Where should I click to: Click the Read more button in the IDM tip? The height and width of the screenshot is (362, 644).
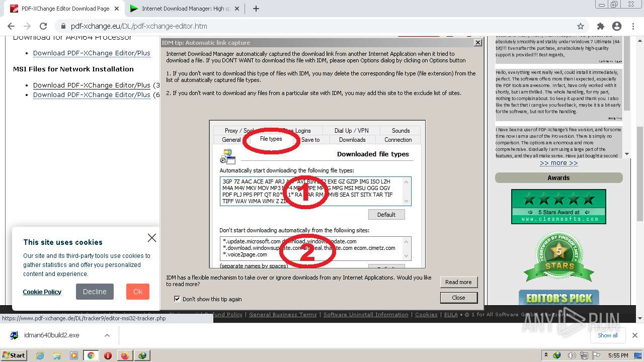pyautogui.click(x=458, y=282)
